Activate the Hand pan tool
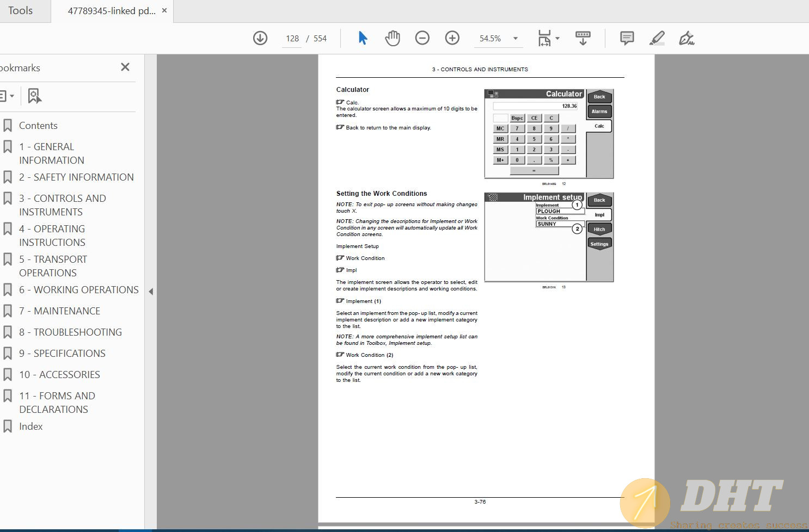 tap(393, 38)
